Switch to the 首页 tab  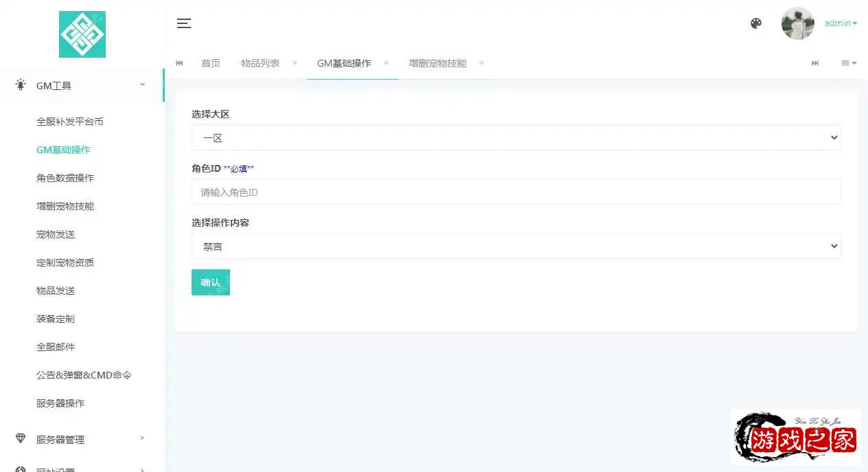211,63
